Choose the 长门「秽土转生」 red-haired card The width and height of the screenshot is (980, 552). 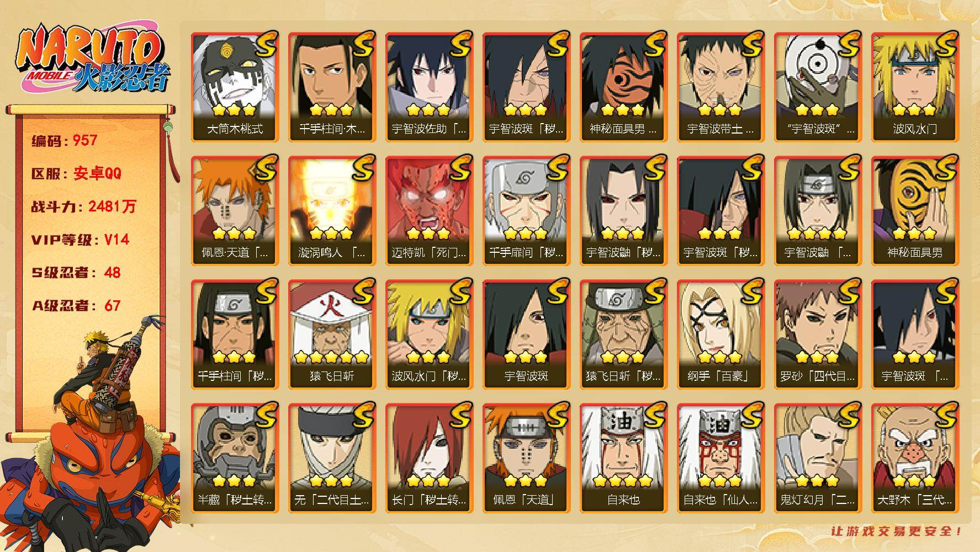coord(429,458)
